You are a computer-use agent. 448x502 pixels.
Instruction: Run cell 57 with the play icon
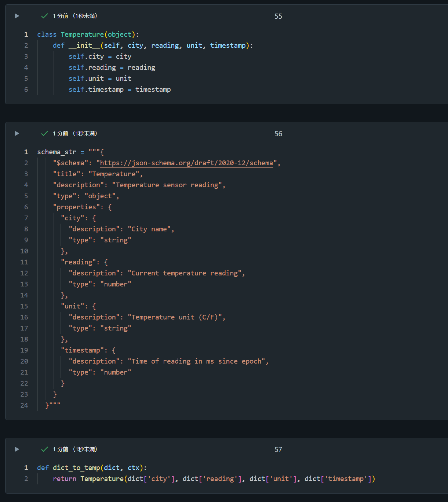(17, 449)
